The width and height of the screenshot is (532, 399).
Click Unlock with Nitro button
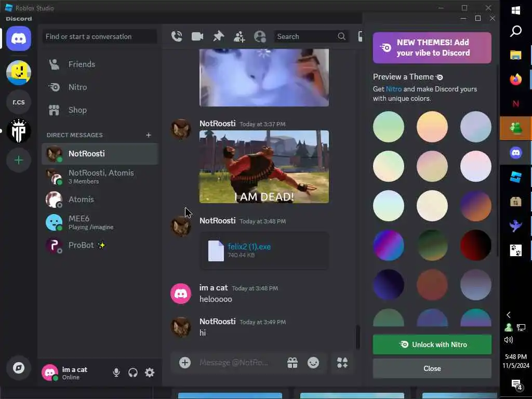click(x=432, y=344)
